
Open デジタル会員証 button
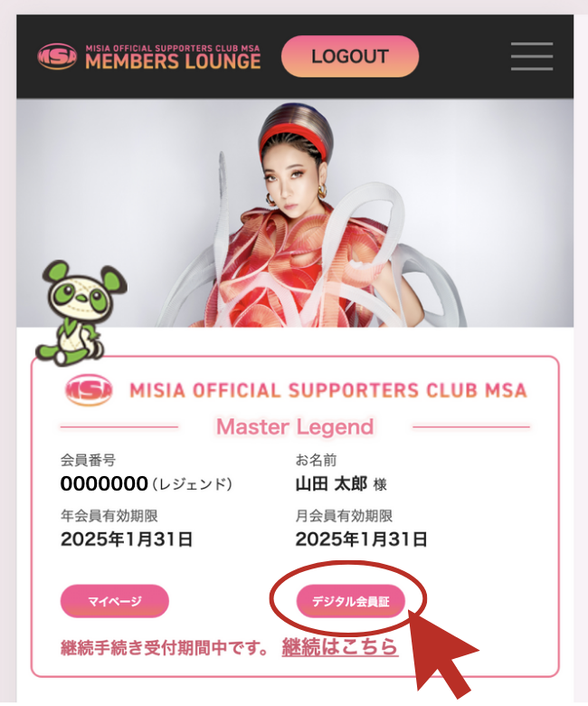(350, 601)
